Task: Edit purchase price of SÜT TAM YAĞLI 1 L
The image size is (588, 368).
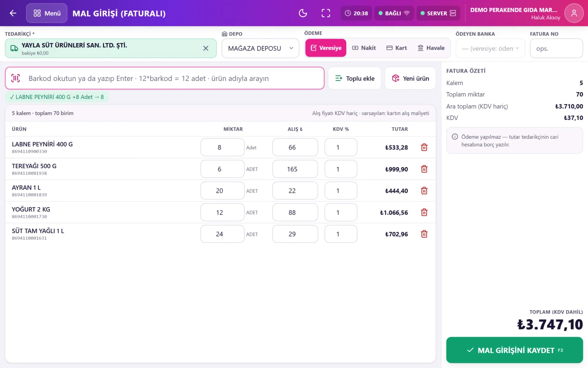Action: pos(295,234)
